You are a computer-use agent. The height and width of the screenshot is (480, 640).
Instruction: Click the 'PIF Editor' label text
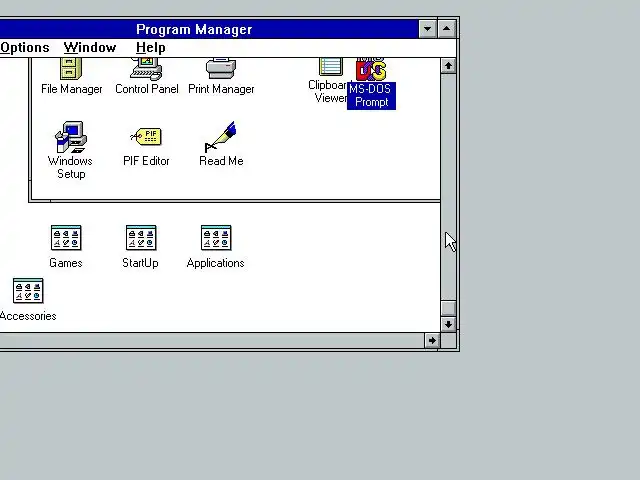[146, 161]
